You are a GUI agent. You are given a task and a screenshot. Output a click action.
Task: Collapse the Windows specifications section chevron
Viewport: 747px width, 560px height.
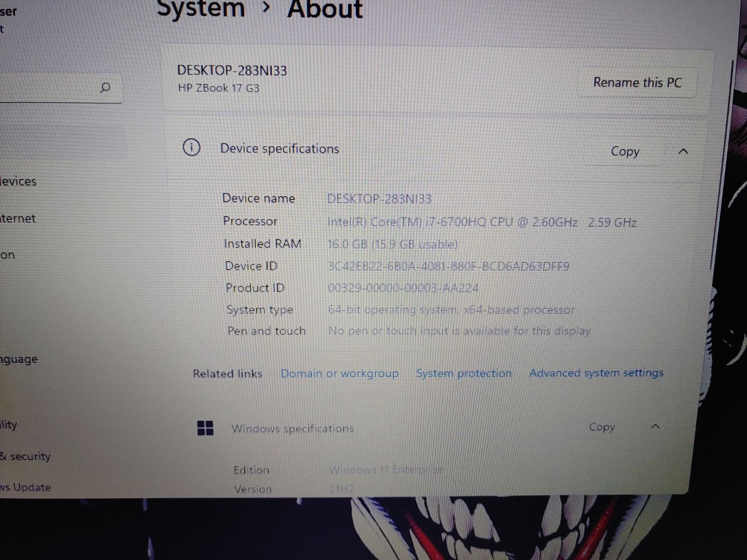(655, 426)
